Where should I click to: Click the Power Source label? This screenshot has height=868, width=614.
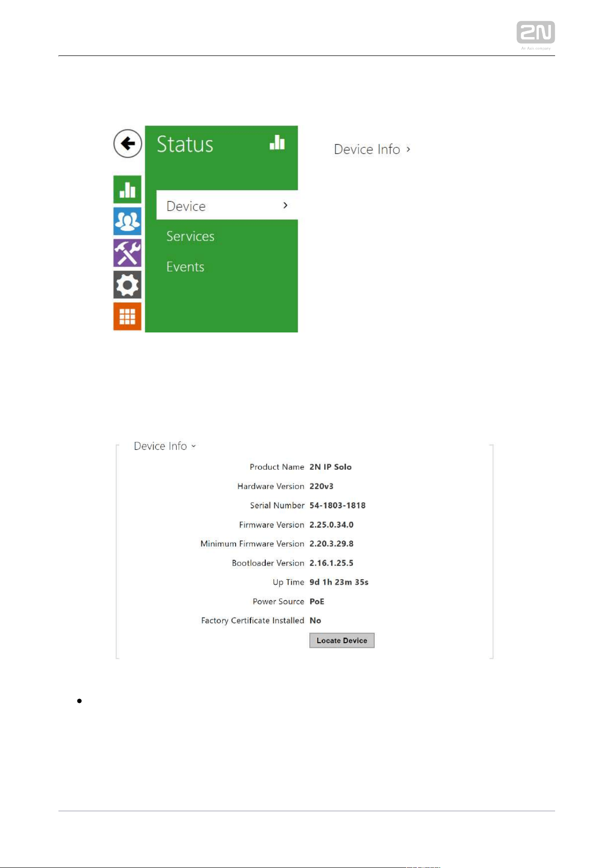tap(278, 601)
